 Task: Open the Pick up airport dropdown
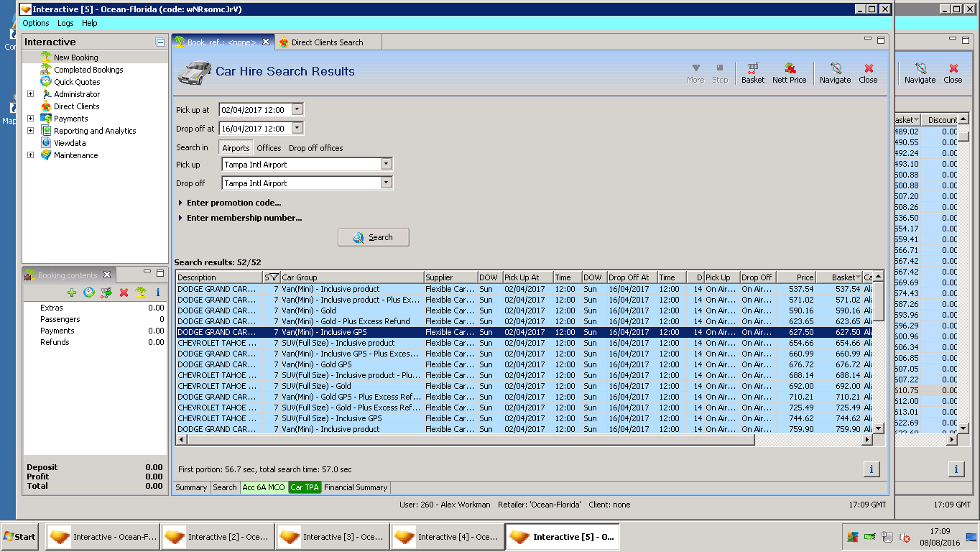[x=386, y=165]
